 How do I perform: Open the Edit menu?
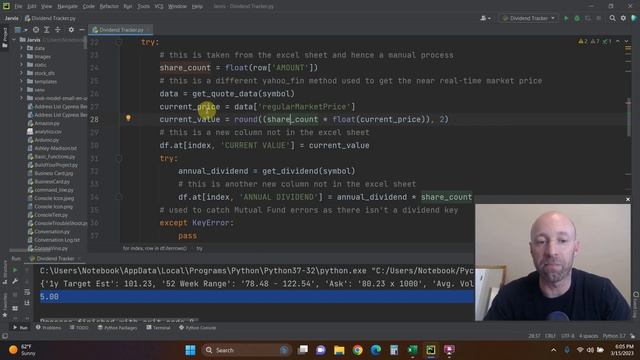pos(32,7)
